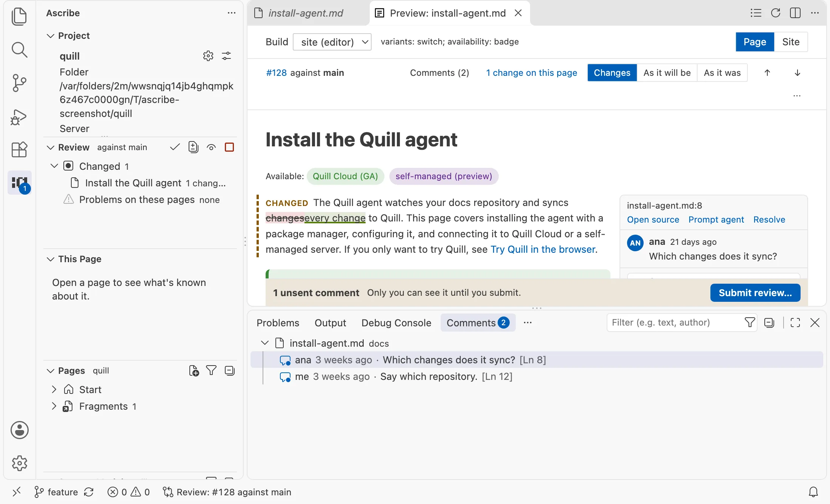830x504 pixels.
Task: Switch to the install-agent.md editor tab
Action: click(308, 13)
